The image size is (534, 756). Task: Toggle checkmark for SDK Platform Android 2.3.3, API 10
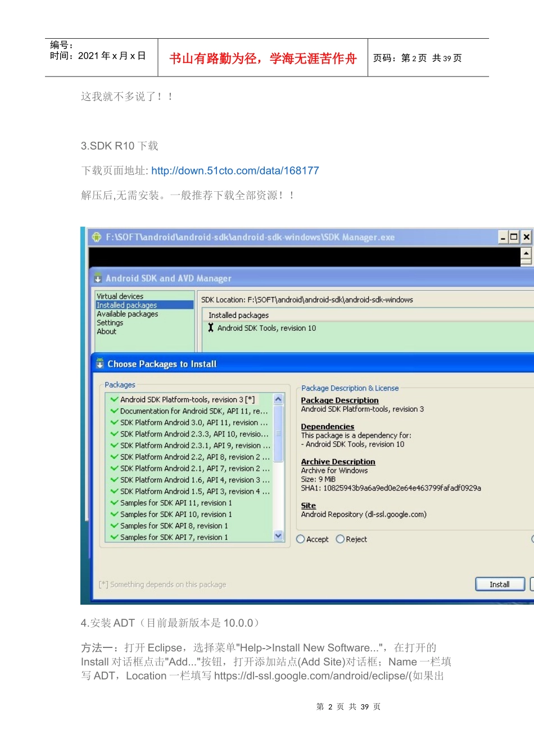(x=114, y=434)
